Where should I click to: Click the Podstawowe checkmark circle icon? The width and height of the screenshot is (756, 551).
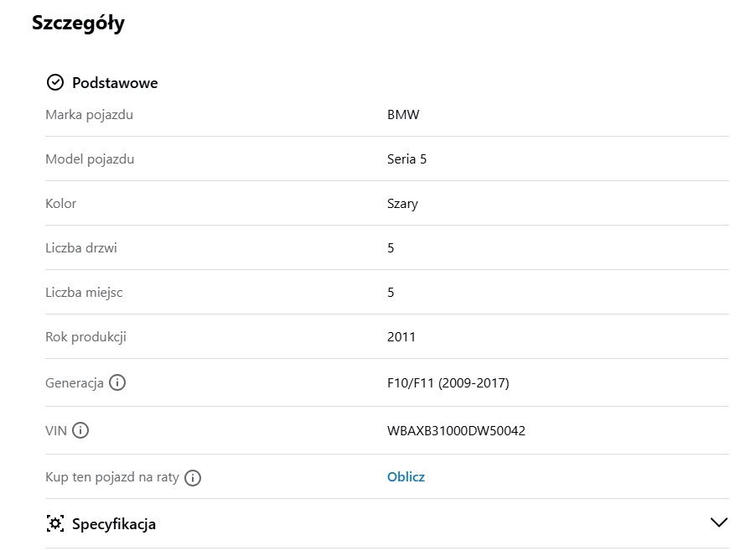(x=55, y=82)
